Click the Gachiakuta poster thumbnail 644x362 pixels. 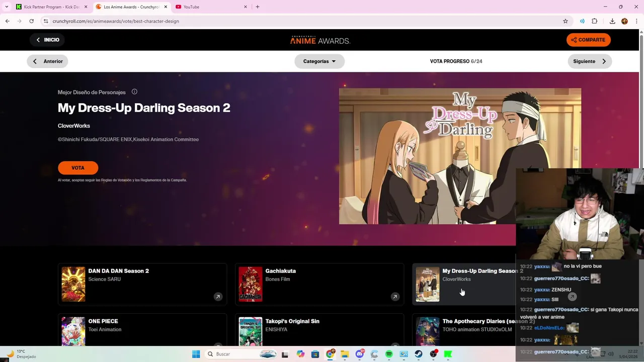[251, 284]
